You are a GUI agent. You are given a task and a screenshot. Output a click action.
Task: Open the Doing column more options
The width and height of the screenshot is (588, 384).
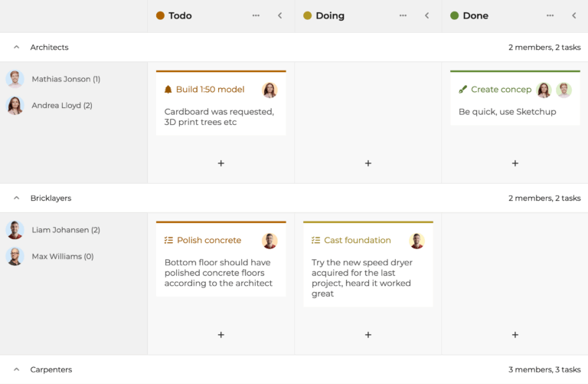pos(403,15)
